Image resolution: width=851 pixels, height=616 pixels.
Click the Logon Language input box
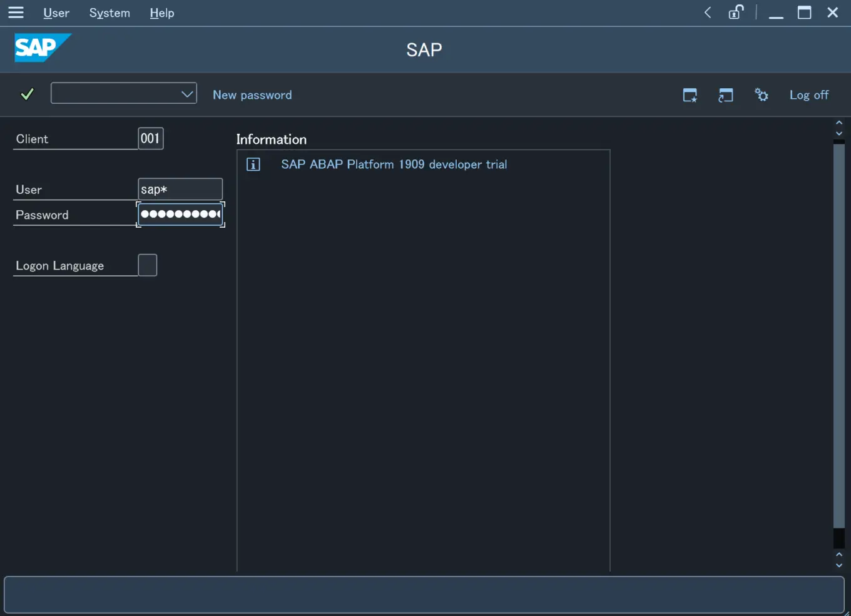(148, 265)
